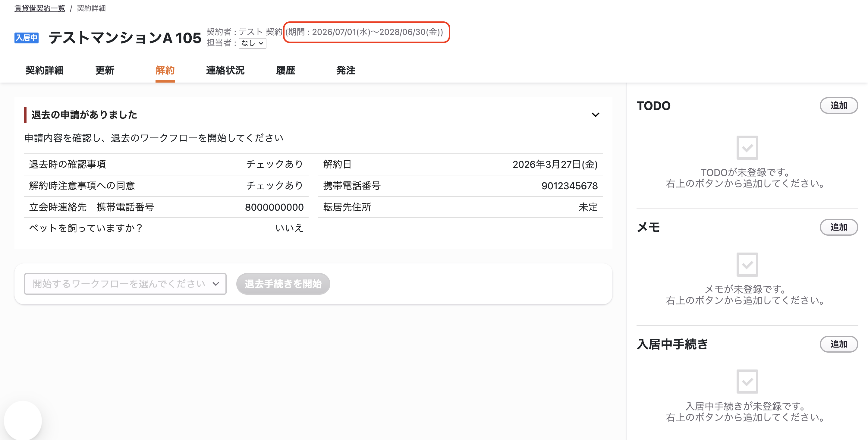
Task: Click the 退去時の確認事項 row label
Action: [x=68, y=165]
